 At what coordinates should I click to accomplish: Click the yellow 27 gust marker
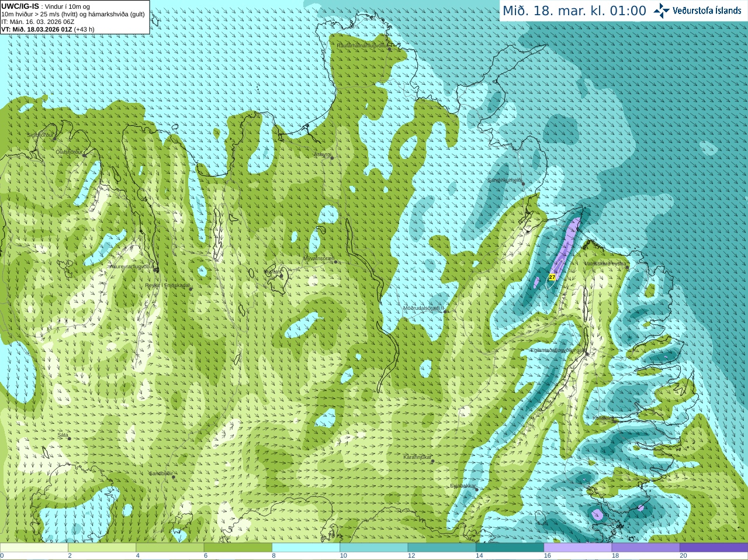tap(552, 277)
